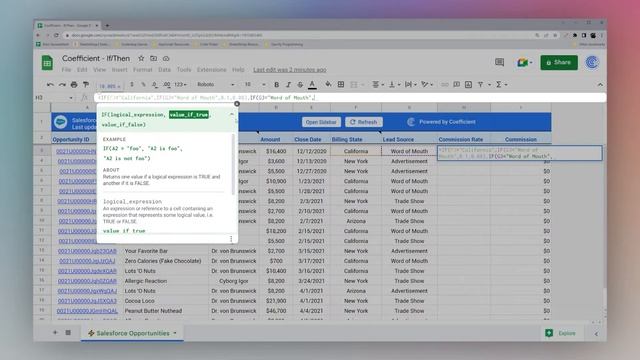Viewport: 640px width, 360px height.
Task: Click the Insert link icon
Action: coord(444,84)
